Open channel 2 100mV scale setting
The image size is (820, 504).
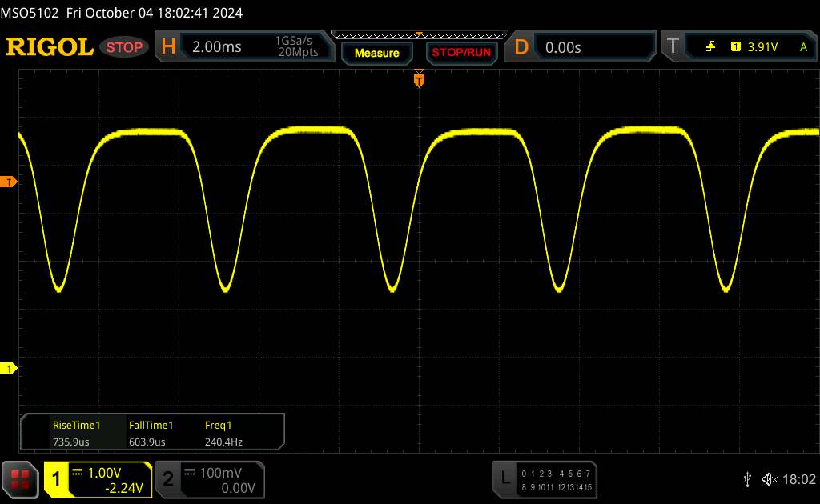(x=221, y=473)
